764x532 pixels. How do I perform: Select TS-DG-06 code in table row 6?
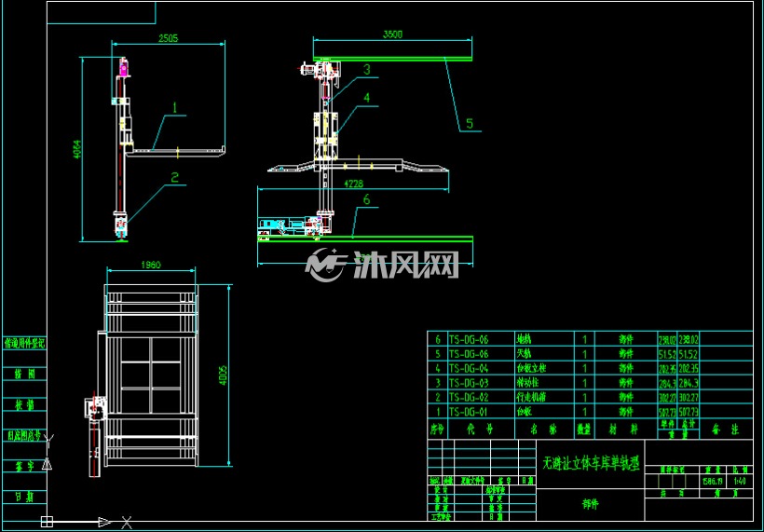[x=468, y=339]
